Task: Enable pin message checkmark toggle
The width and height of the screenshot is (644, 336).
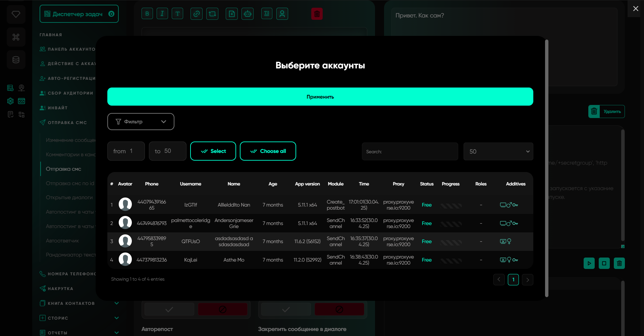Action: click(x=286, y=309)
